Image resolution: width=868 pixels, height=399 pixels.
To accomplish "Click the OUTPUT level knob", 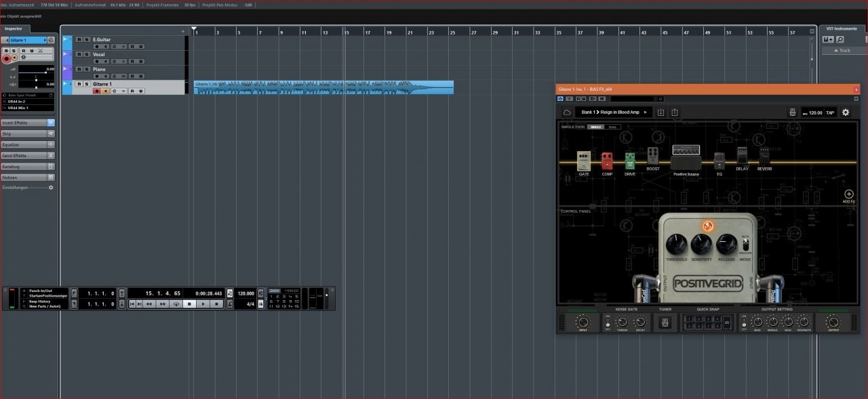I will pyautogui.click(x=833, y=322).
